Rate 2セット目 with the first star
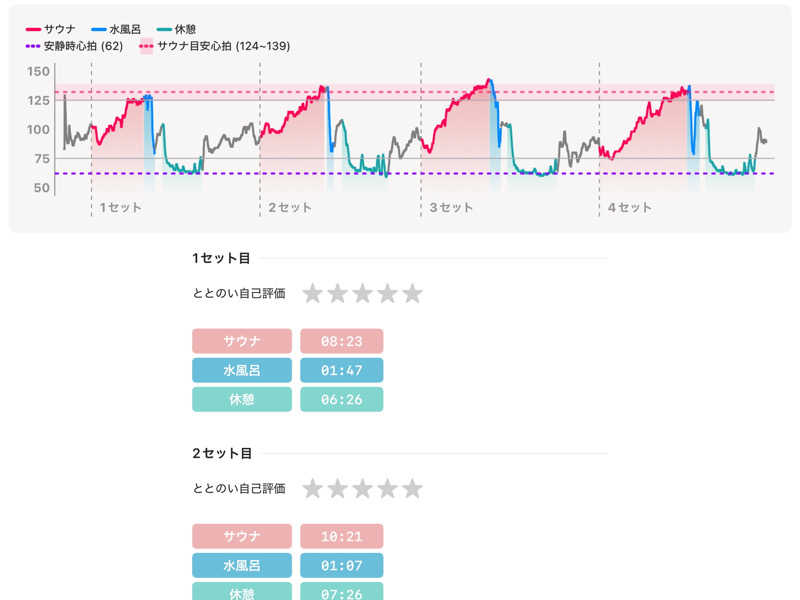800x600 pixels. point(313,489)
